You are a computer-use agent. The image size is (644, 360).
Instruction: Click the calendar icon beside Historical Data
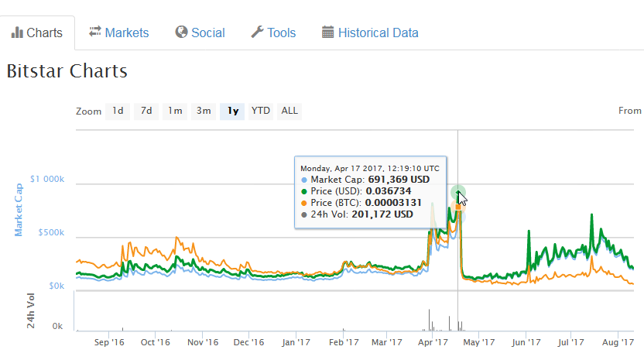pos(327,32)
